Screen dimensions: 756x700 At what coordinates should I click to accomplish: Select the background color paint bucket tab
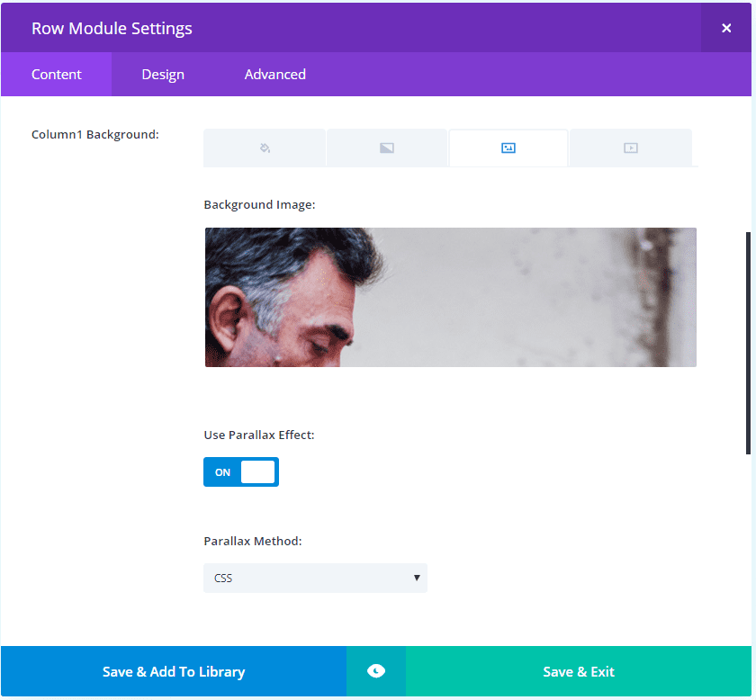tap(265, 148)
